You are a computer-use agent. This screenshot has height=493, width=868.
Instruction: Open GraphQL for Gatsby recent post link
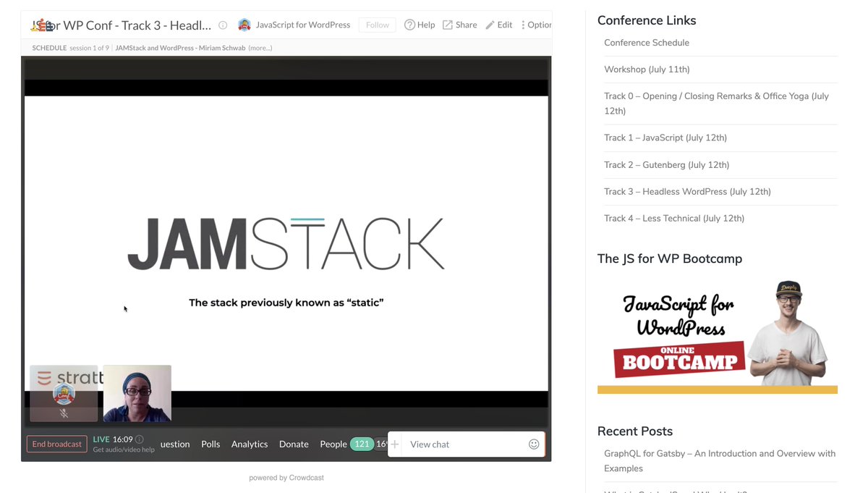tap(720, 461)
